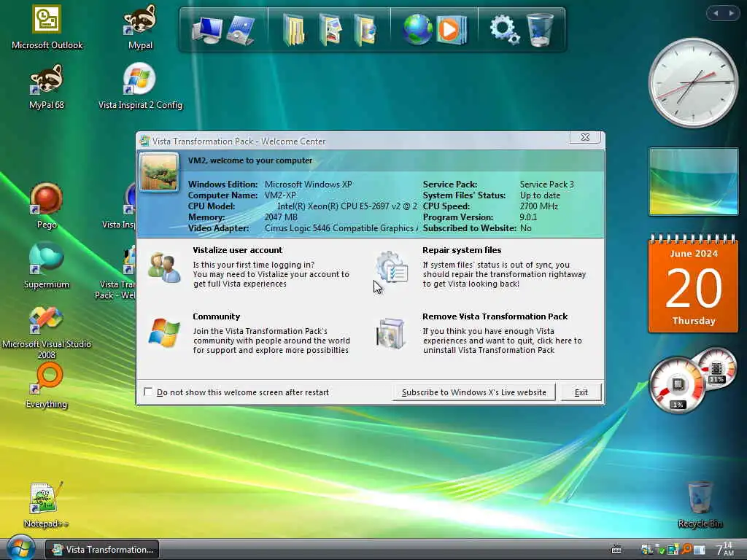Click 'Service Pack 3' text
This screenshot has width=747, height=560.
(x=546, y=184)
